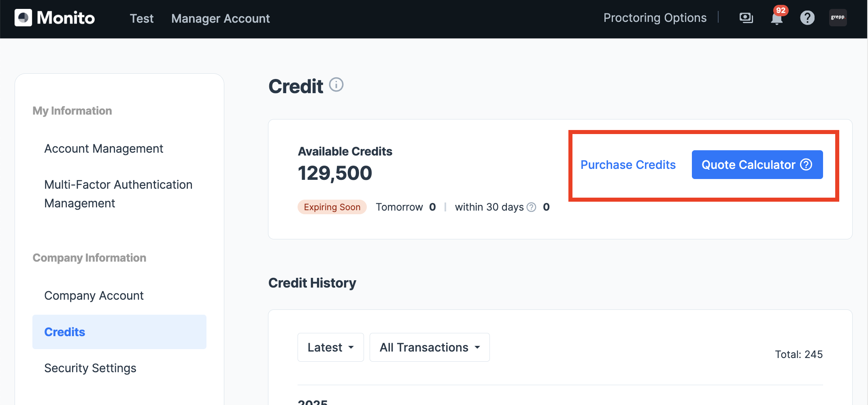Click the help icon inside Quote Calculator
This screenshot has height=405, width=868.
click(x=806, y=164)
